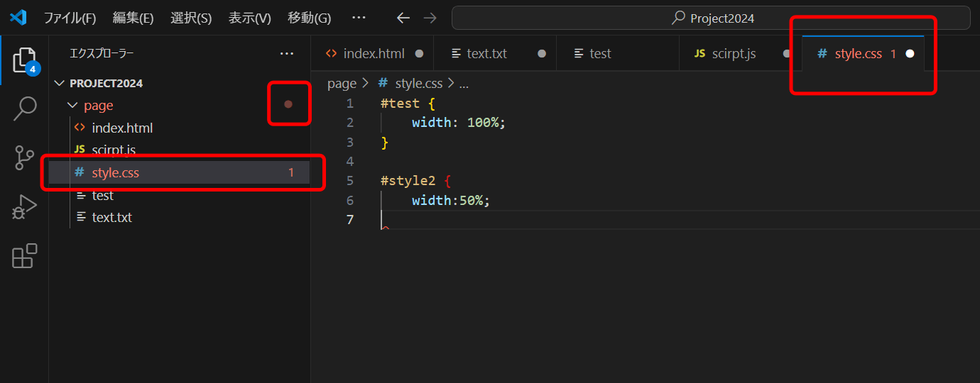Open the Run and Debug view icon
The width and height of the screenshot is (980, 383).
[24, 207]
